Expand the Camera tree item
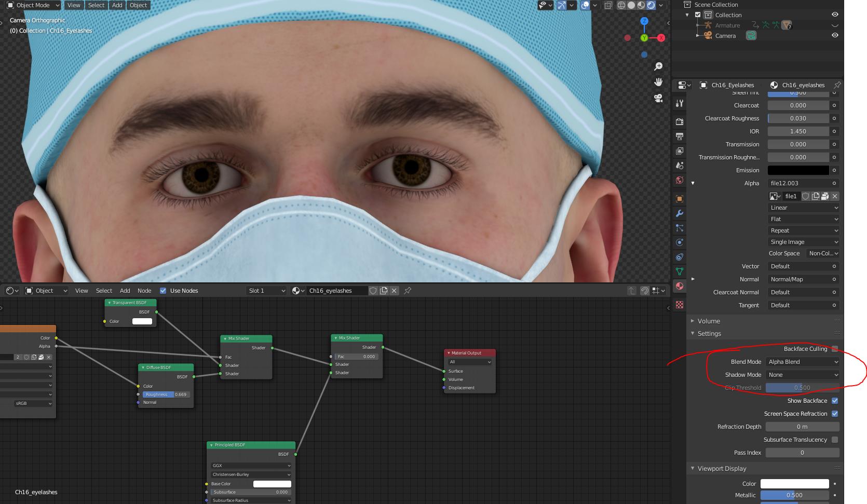The width and height of the screenshot is (867, 504). 697,35
